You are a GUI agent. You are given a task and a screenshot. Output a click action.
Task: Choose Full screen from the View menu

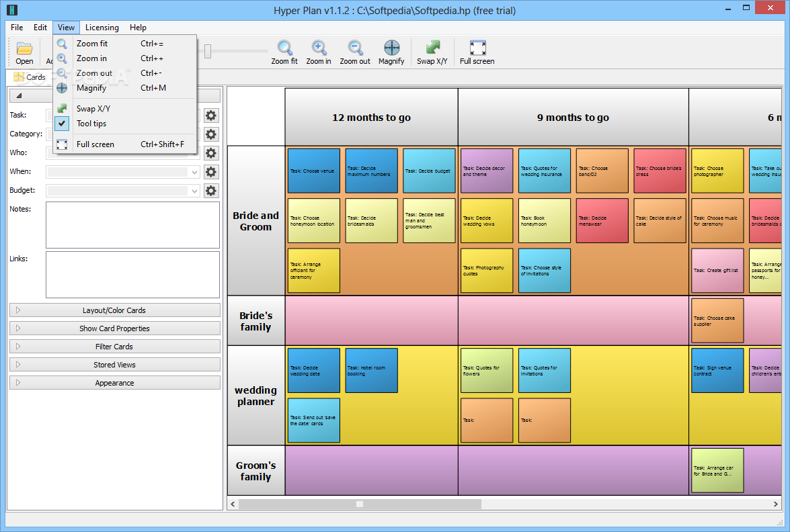coord(124,144)
